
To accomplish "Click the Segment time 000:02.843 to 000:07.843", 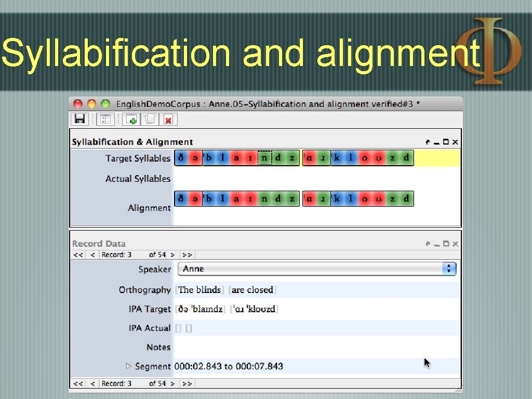I will (229, 366).
